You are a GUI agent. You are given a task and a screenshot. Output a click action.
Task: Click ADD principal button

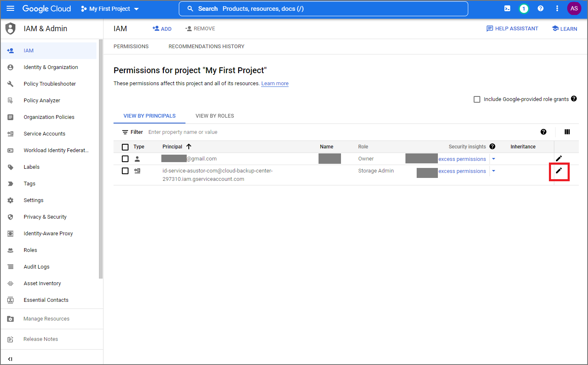tap(162, 29)
